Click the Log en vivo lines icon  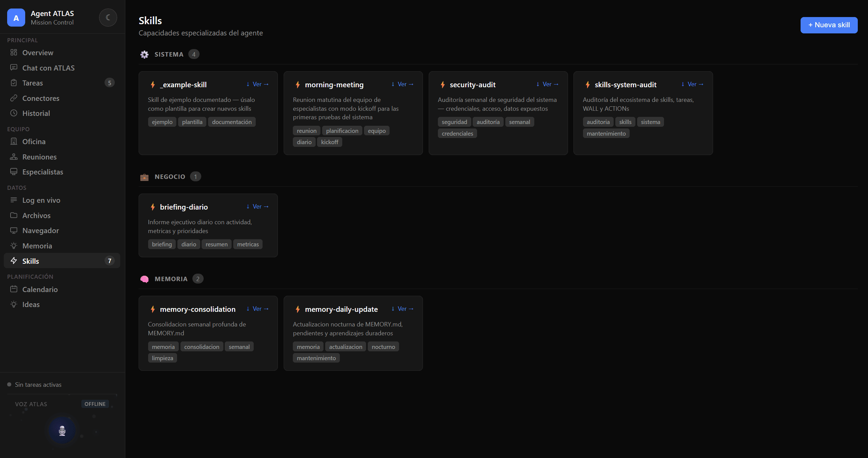coord(14,200)
